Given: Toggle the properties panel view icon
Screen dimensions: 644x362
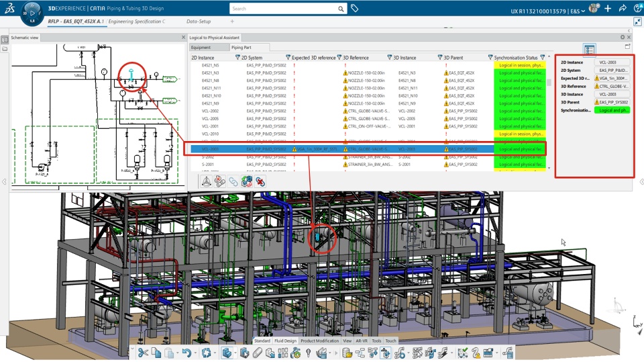Looking at the screenshot, I should [590, 49].
